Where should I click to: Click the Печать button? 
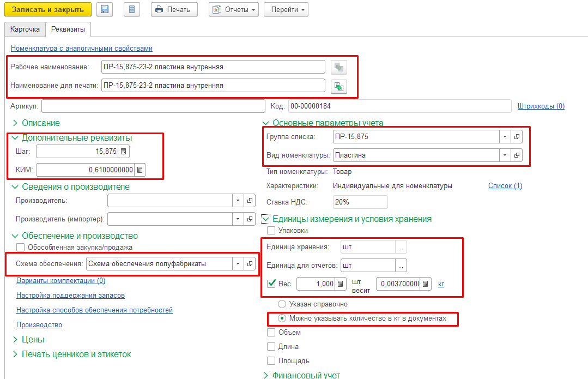point(174,9)
